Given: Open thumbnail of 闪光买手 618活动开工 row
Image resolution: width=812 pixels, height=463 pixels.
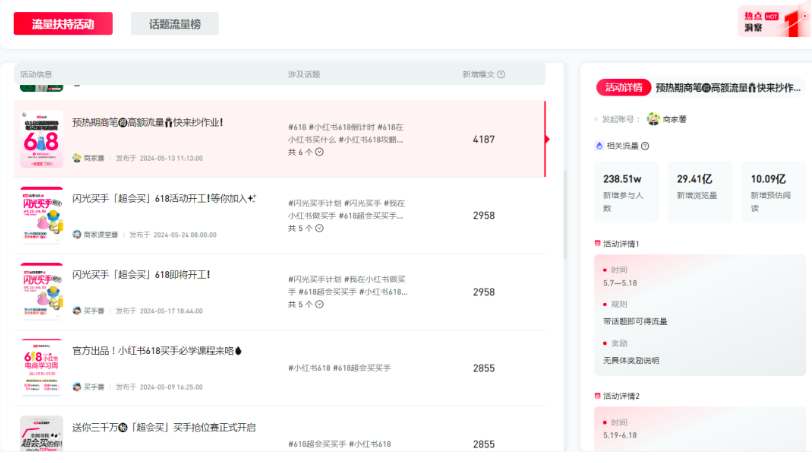Looking at the screenshot, I should pos(41,215).
